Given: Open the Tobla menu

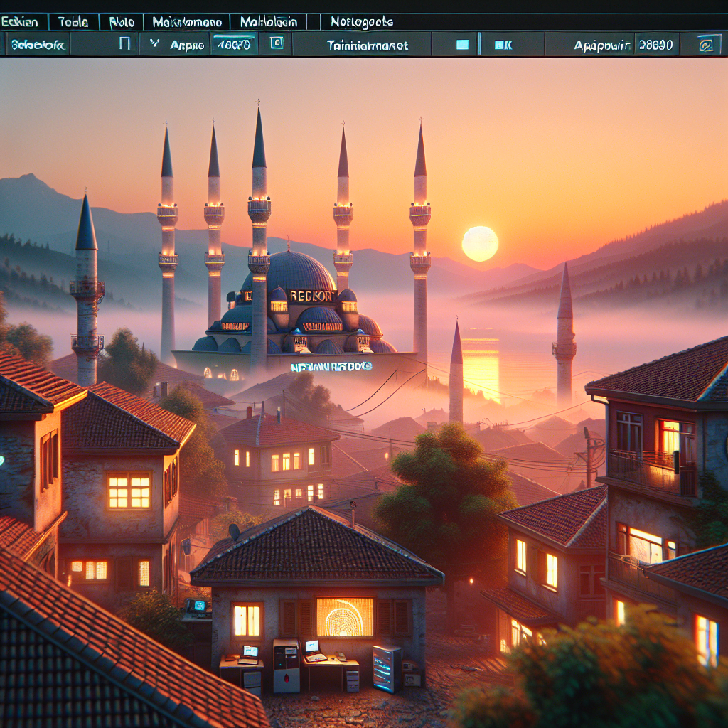Looking at the screenshot, I should point(73,22).
